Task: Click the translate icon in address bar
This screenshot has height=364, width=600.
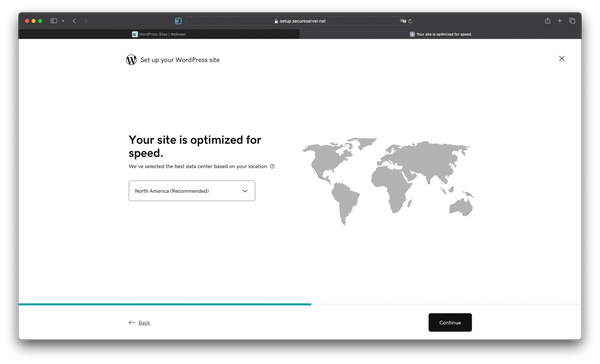Action: pyautogui.click(x=403, y=21)
